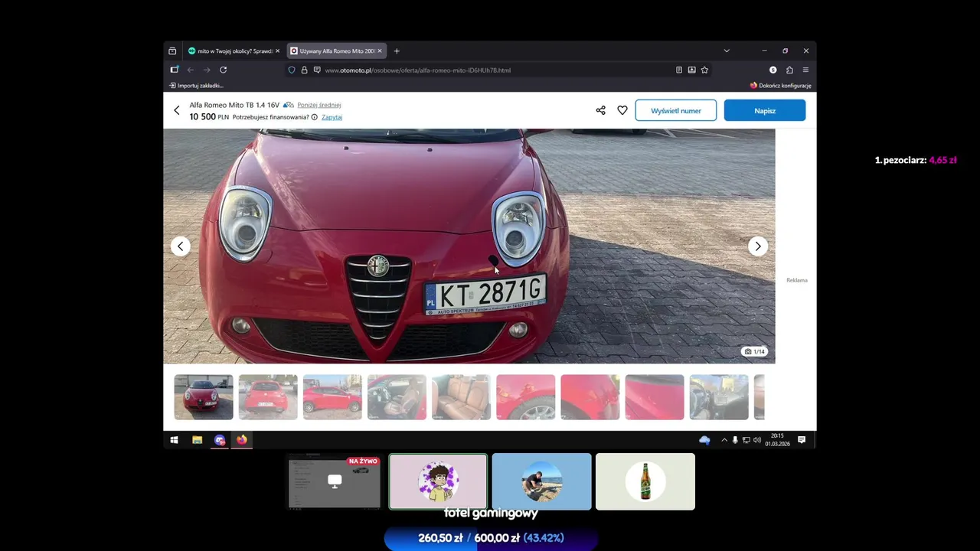This screenshot has width=980, height=551.
Task: Select the beer bottle participant tile
Action: point(645,481)
